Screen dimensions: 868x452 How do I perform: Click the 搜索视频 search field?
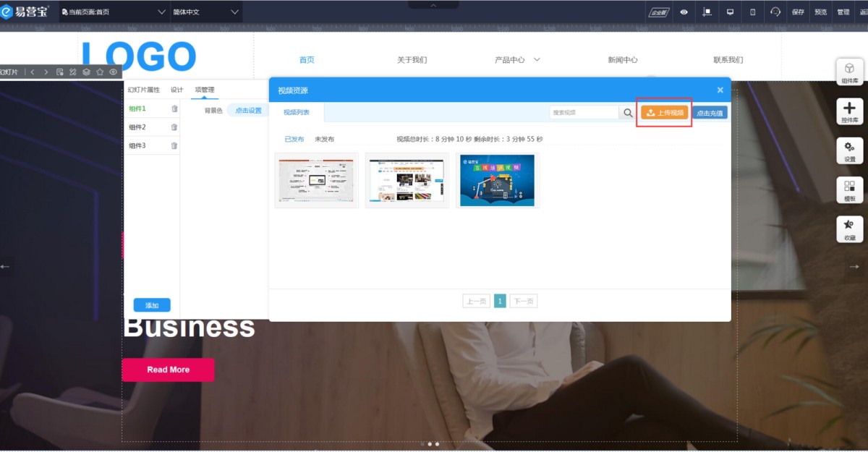584,112
